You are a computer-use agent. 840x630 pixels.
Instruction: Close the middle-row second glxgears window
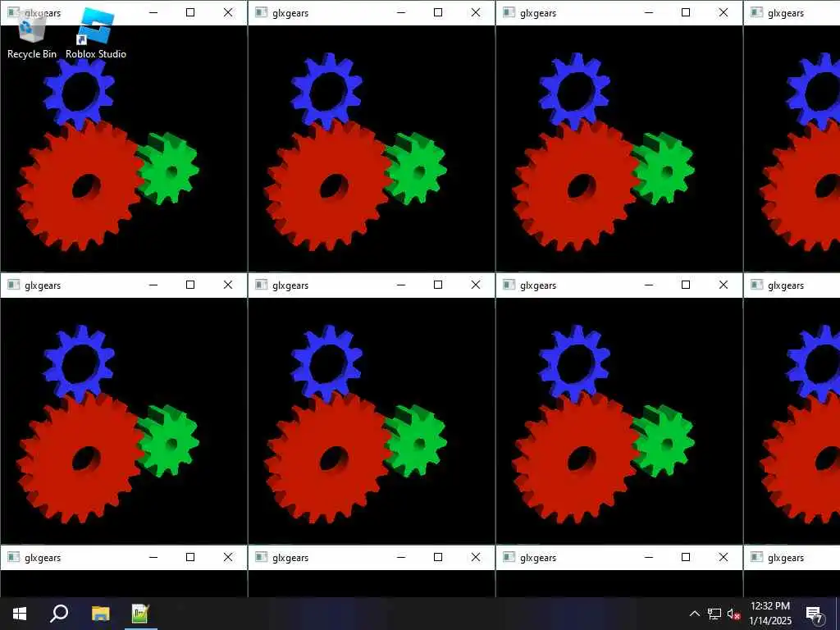tap(476, 285)
